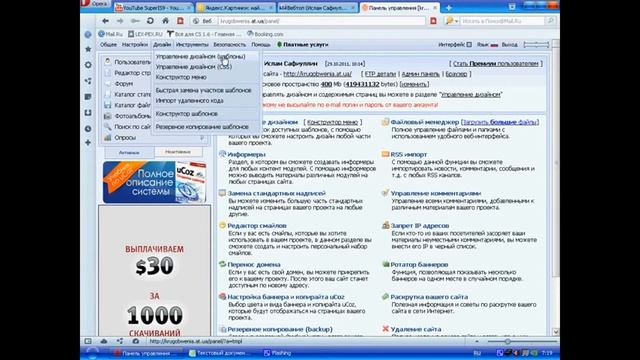Image resolution: width=640 pixels, height=360 pixels.
Task: Switch to the YouTube browser tab
Action: 153,8
